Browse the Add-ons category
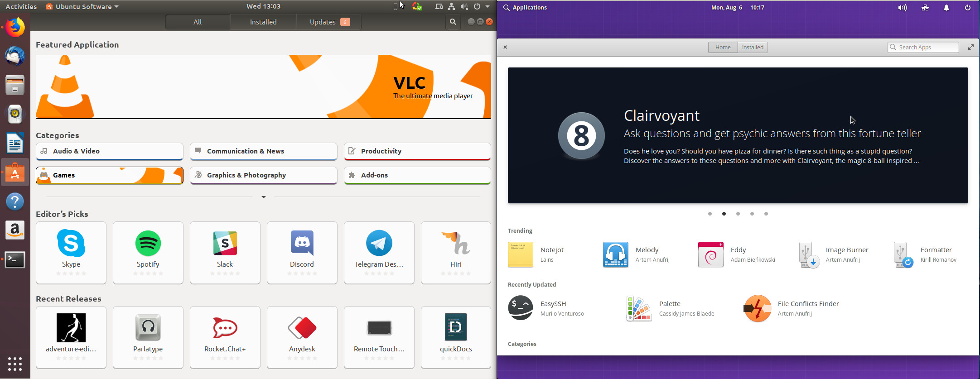 coord(417,175)
